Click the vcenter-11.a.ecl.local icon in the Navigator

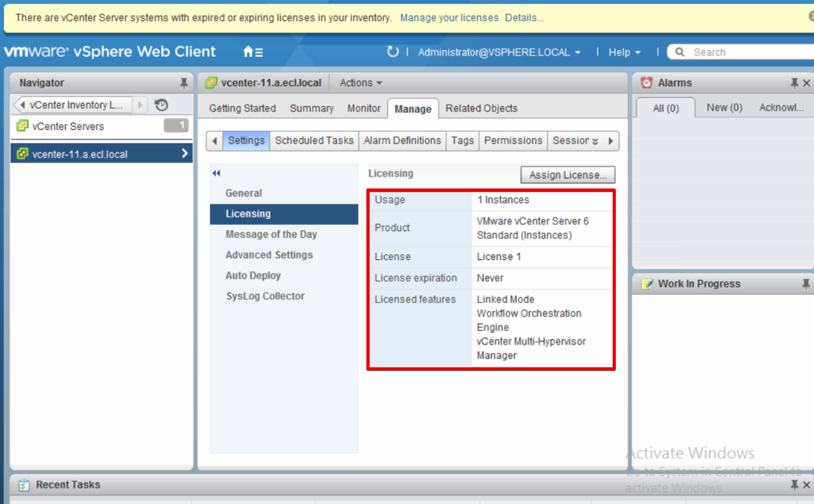tap(22, 154)
